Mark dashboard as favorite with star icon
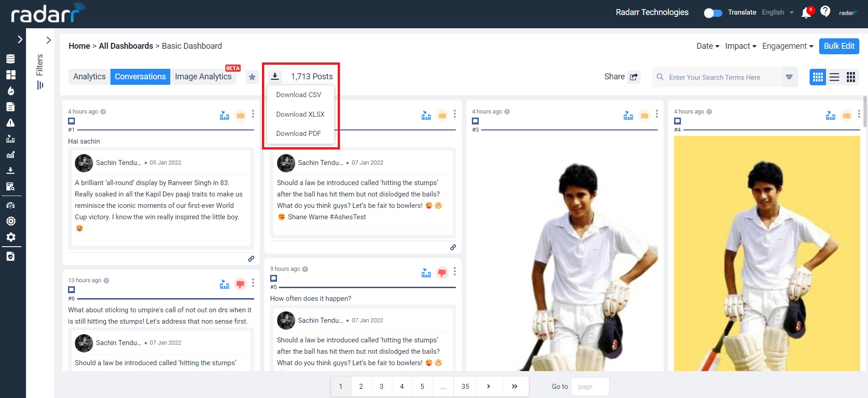Screen dimensions: 868x398 coord(252,77)
